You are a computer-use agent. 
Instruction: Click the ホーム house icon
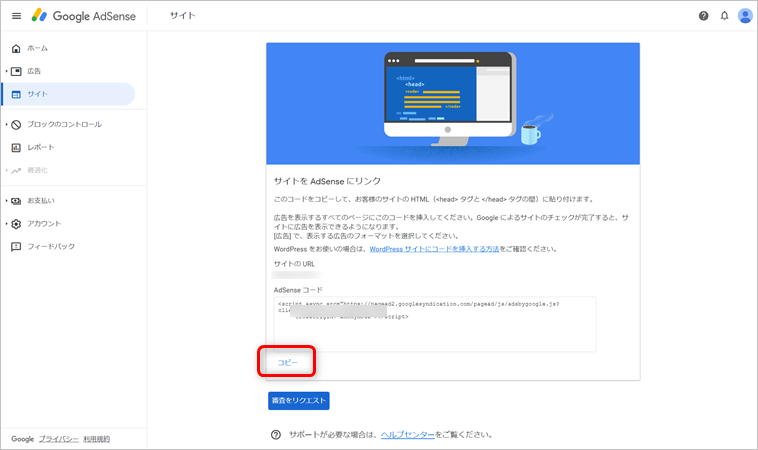(x=16, y=48)
